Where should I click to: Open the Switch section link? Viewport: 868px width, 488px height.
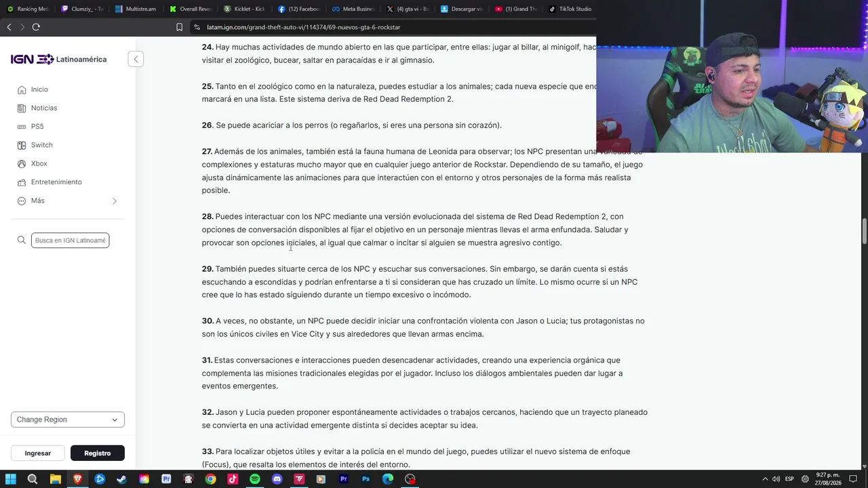[42, 145]
